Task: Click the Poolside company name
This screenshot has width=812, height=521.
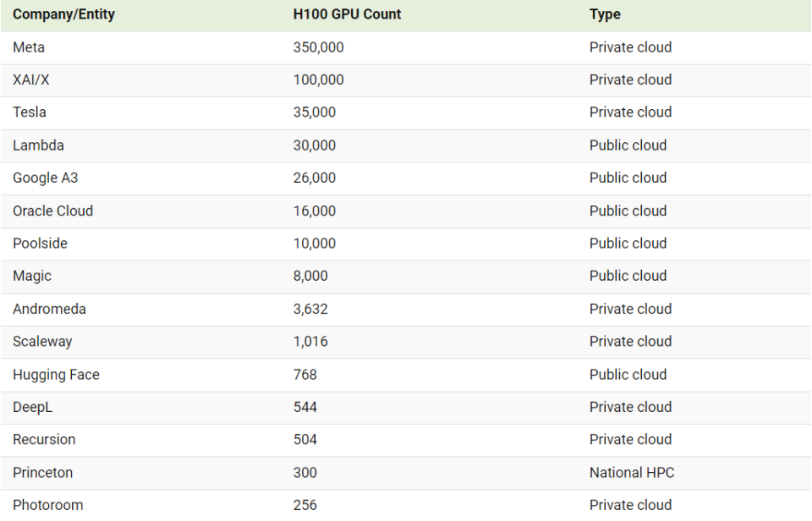Action: [40, 244]
